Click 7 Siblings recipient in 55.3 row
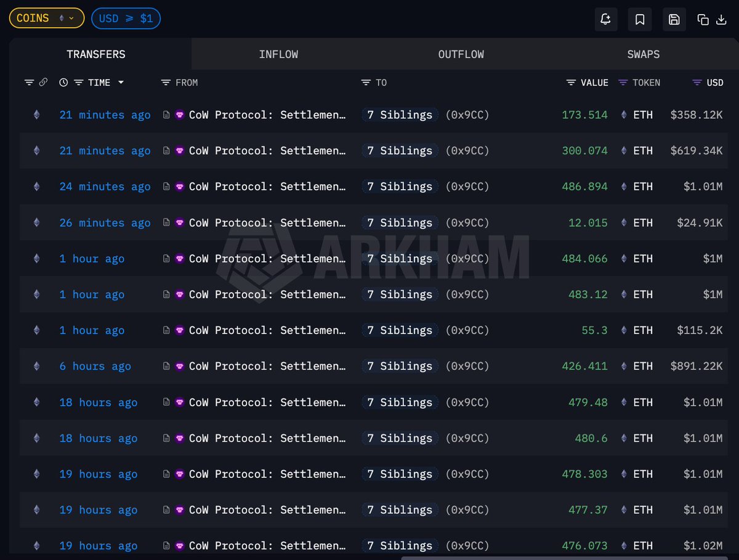This screenshot has width=739, height=560. (x=400, y=330)
